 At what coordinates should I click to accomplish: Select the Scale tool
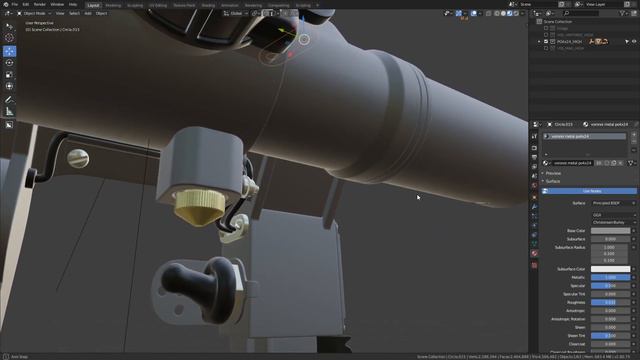9,75
